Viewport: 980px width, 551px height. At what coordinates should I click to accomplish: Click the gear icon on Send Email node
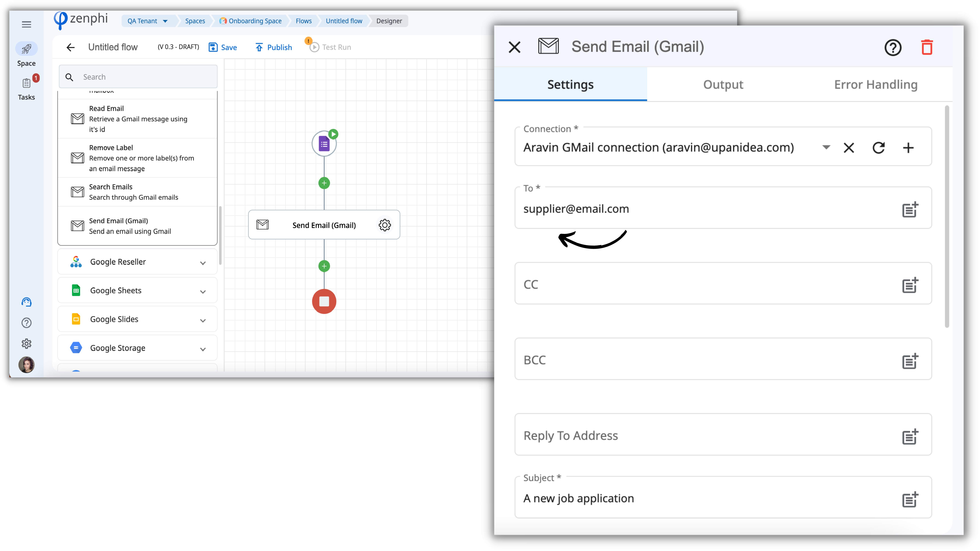click(x=385, y=225)
